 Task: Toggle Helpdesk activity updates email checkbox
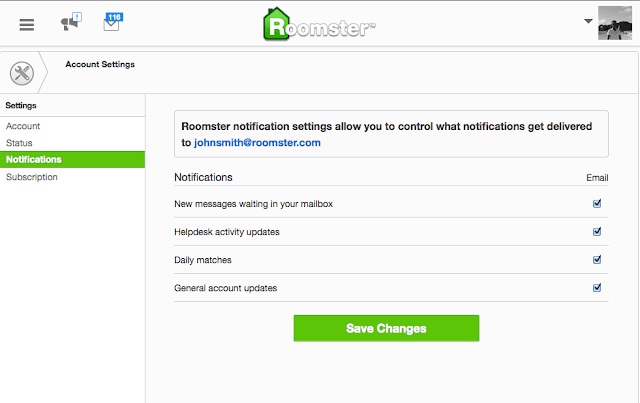[597, 232]
